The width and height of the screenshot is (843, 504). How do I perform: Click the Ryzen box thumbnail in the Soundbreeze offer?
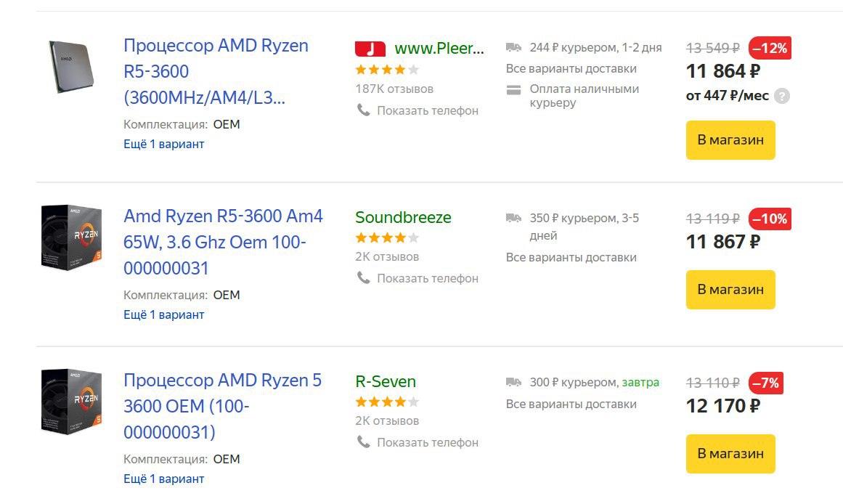pyautogui.click(x=71, y=237)
